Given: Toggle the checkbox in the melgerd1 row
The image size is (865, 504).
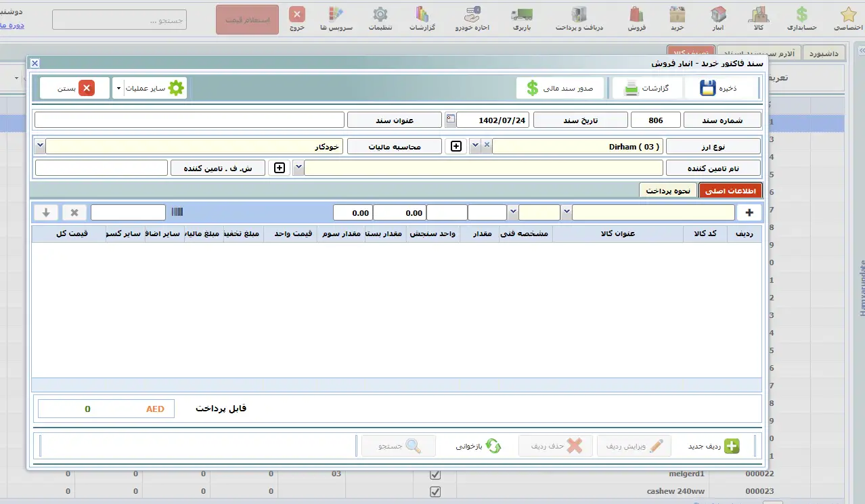Looking at the screenshot, I should (x=435, y=475).
